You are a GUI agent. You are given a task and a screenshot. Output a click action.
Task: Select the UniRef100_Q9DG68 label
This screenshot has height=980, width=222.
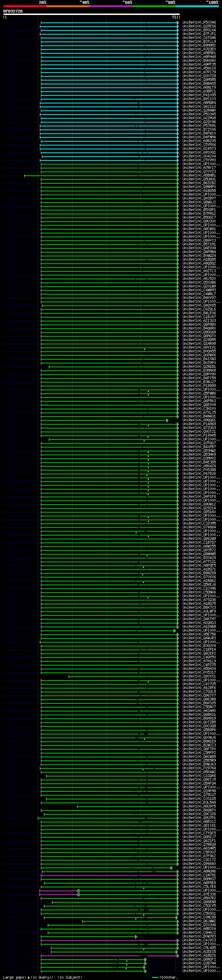tap(199, 332)
